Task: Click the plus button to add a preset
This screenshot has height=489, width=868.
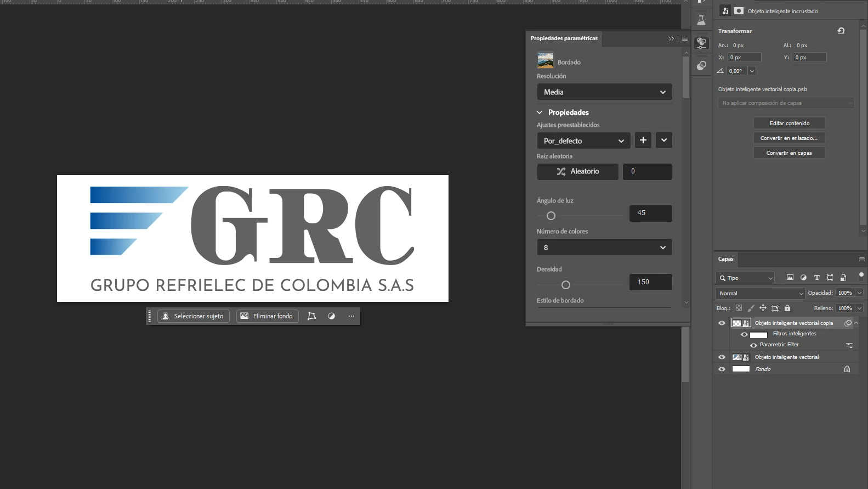Action: tap(643, 140)
